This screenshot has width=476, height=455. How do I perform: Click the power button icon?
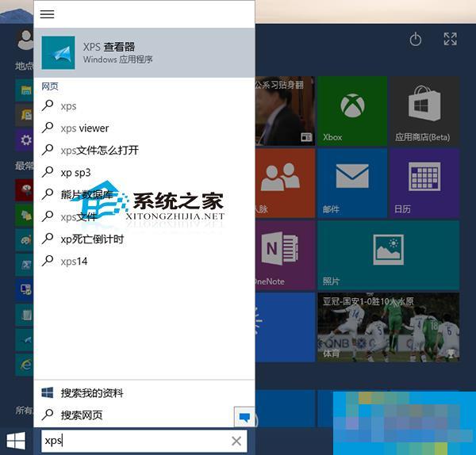click(x=415, y=40)
